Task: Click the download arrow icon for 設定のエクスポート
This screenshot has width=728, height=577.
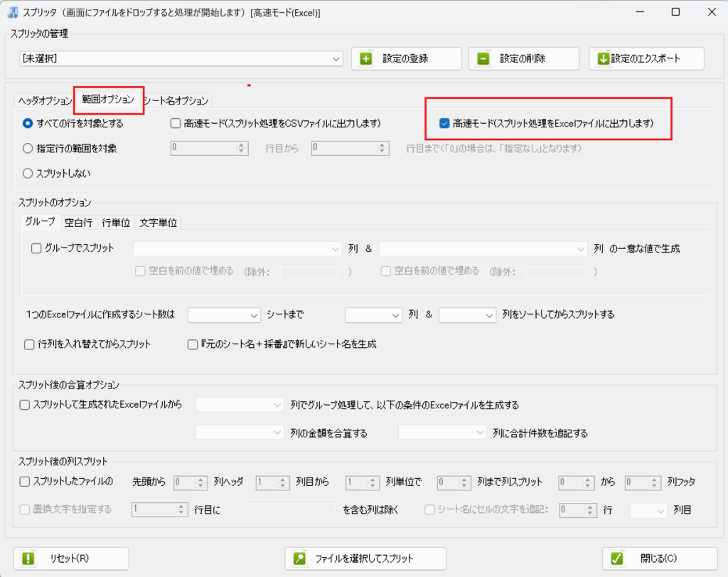Action: 603,58
